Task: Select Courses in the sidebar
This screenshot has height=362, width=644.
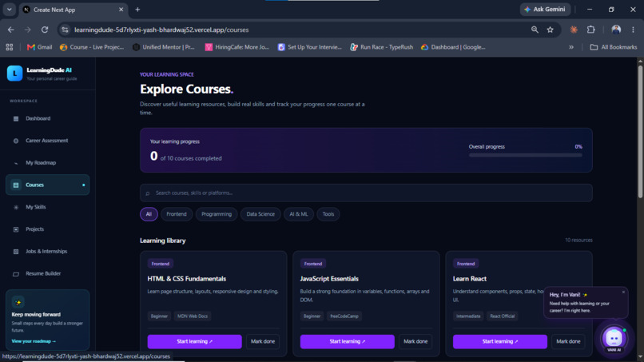Action: [48, 185]
